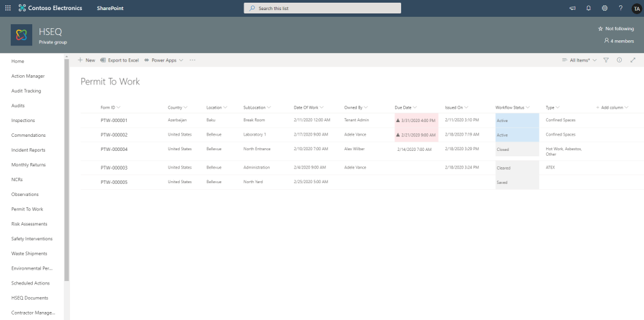This screenshot has width=644, height=320.
Task: Click the HSEQ site logo
Action: [x=21, y=35]
